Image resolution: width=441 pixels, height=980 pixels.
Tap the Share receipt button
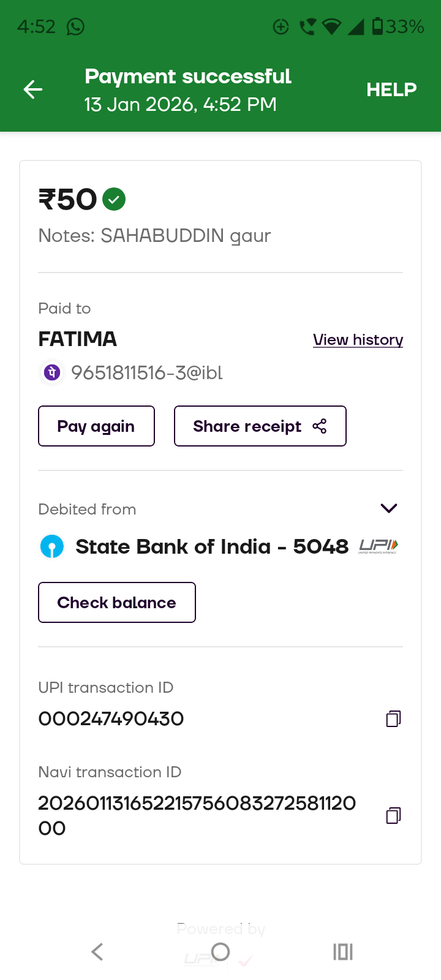260,426
